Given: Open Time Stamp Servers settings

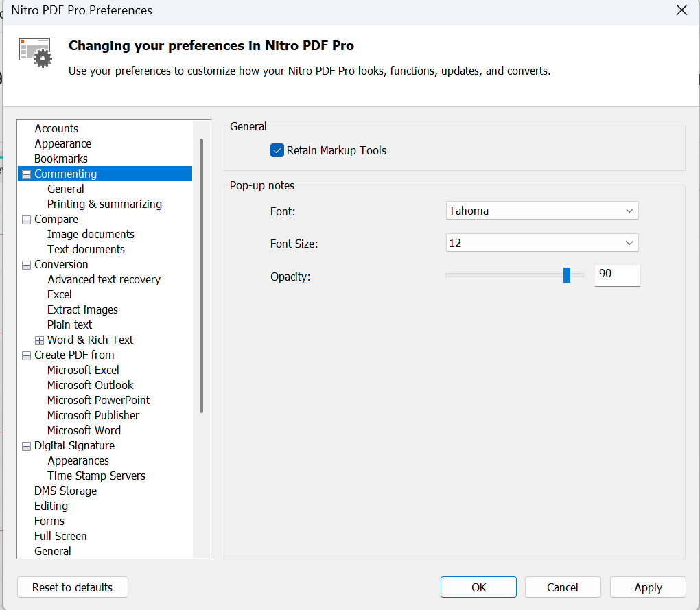Looking at the screenshot, I should point(97,476).
